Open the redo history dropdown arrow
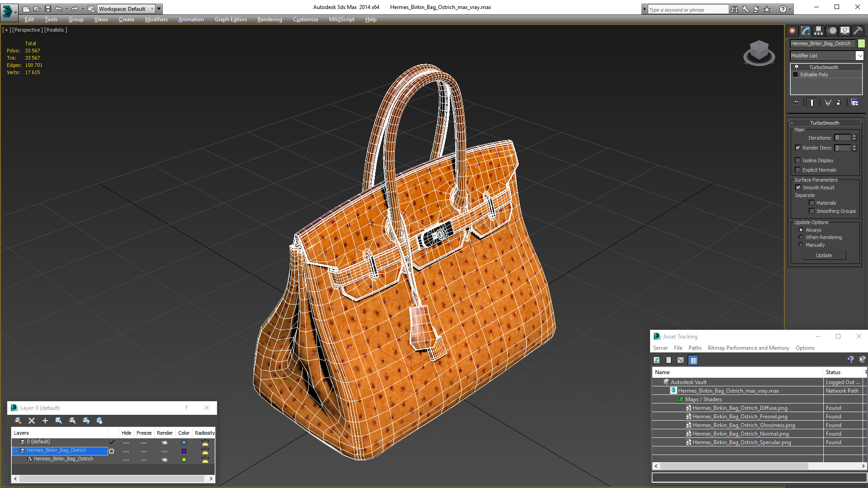Viewport: 868px width, 488px height. point(83,9)
